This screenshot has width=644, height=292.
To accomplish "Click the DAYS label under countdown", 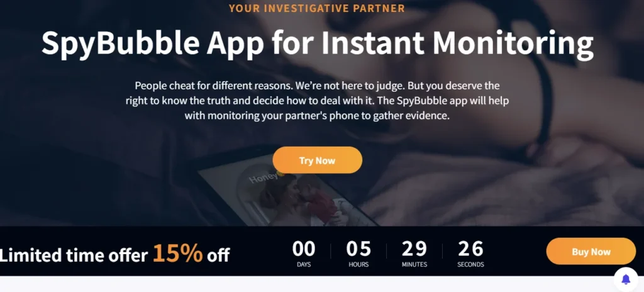I will pyautogui.click(x=304, y=264).
